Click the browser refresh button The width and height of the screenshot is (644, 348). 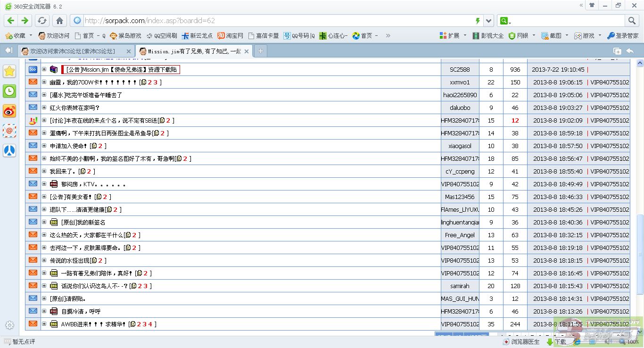tap(42, 21)
